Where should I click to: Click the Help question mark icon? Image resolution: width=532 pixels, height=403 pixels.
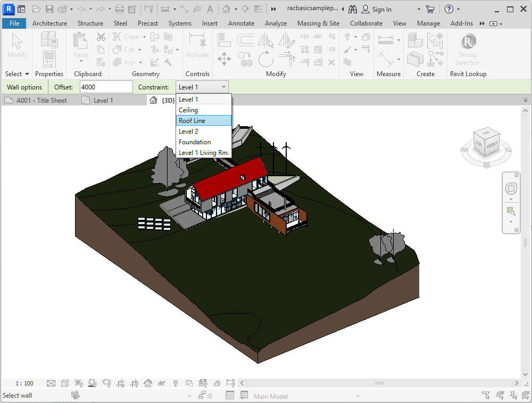point(448,9)
